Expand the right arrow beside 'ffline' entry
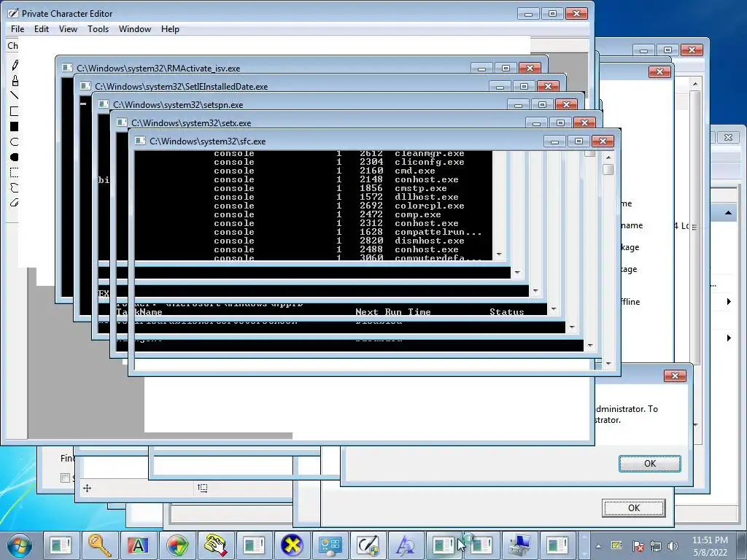The height and width of the screenshot is (560, 747). click(729, 301)
